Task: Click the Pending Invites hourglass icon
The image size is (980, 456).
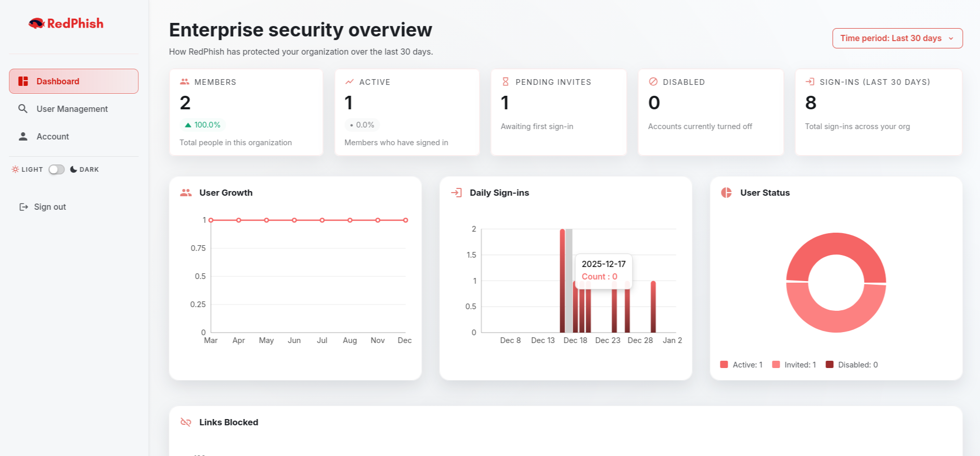Action: pos(505,82)
